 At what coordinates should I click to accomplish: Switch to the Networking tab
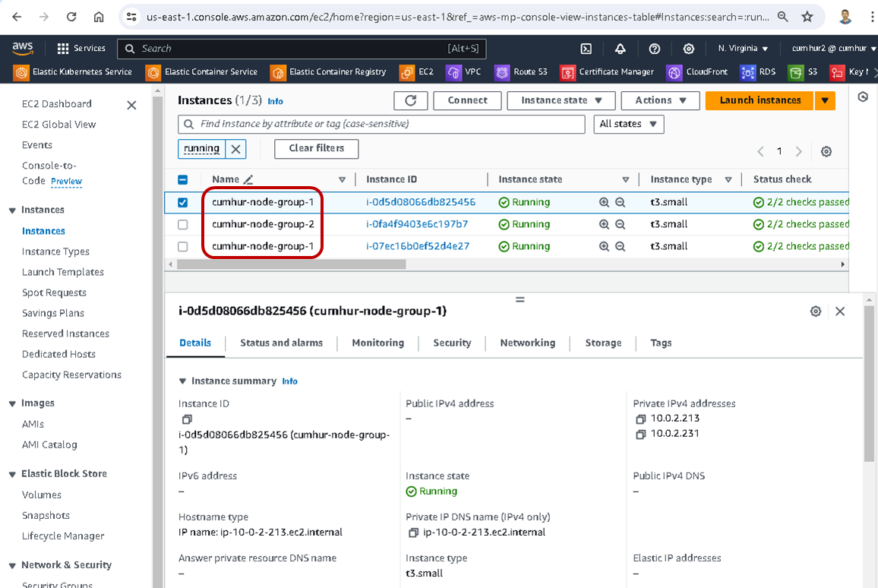pyautogui.click(x=527, y=343)
